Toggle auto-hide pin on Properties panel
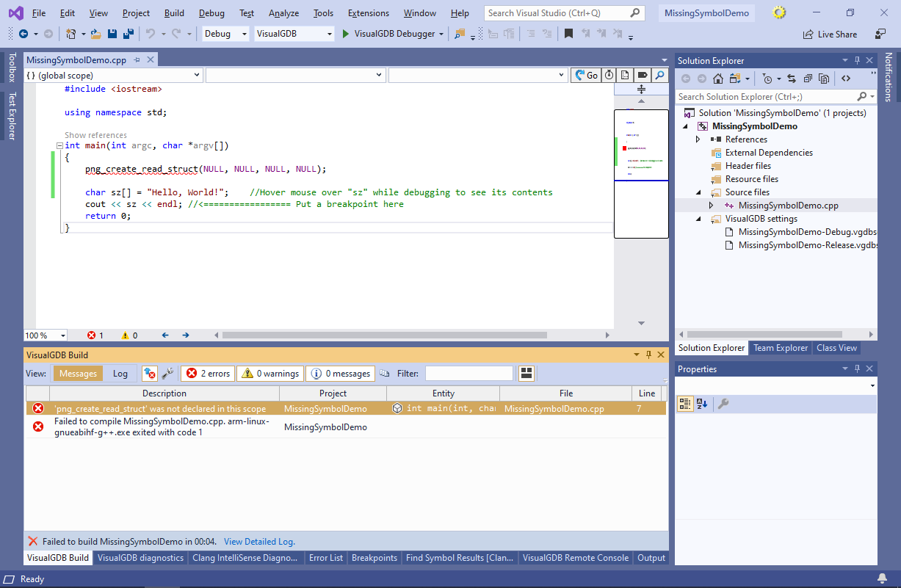 click(x=856, y=369)
